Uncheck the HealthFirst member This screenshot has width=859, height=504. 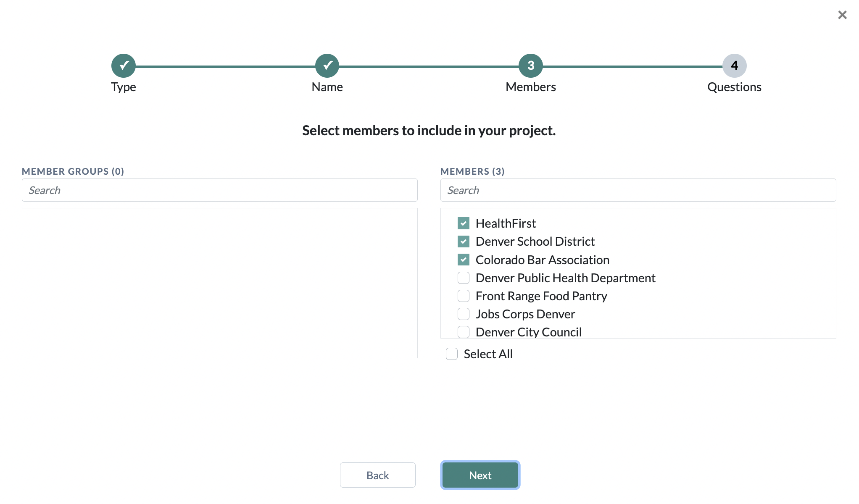pyautogui.click(x=463, y=223)
